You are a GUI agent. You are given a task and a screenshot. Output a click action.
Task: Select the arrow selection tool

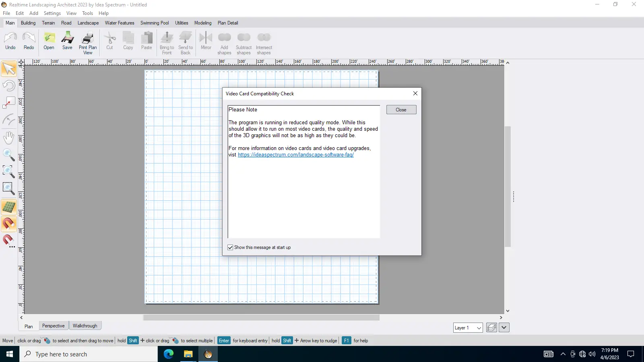[9, 69]
